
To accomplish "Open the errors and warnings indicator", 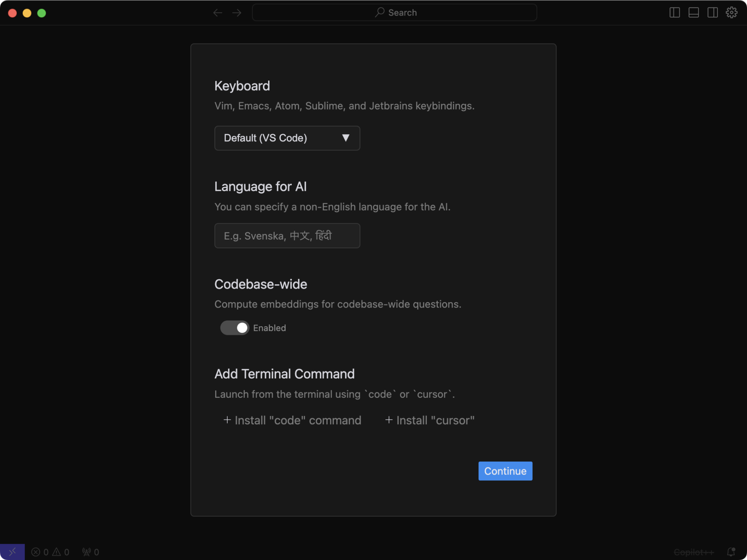I will pos(50,552).
